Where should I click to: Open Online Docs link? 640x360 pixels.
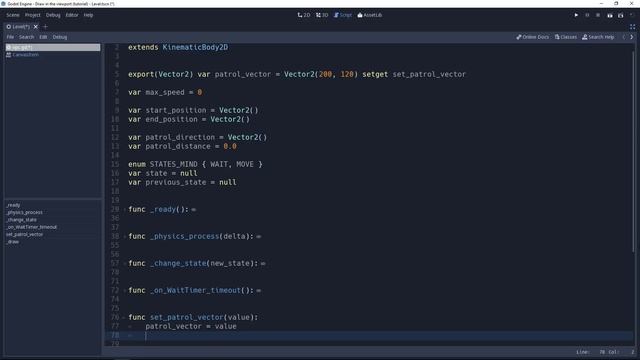533,37
